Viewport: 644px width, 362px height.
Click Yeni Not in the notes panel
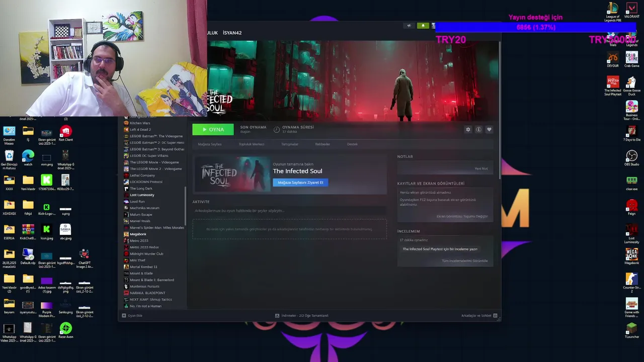481,168
